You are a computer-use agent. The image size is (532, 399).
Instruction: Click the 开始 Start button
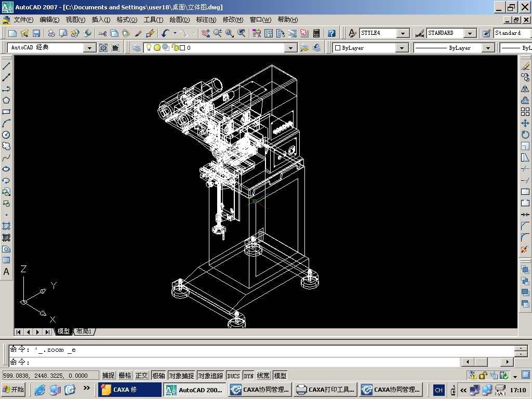[x=14, y=390]
